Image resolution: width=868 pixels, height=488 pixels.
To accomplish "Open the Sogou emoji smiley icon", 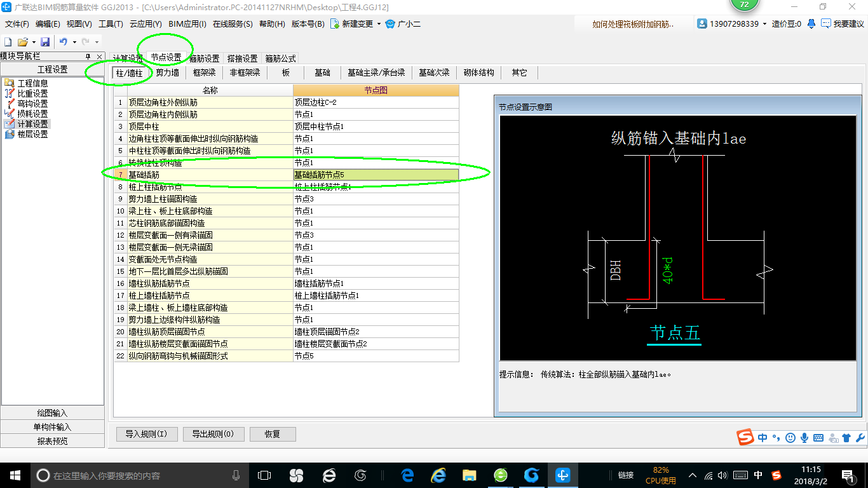I will pyautogui.click(x=790, y=438).
